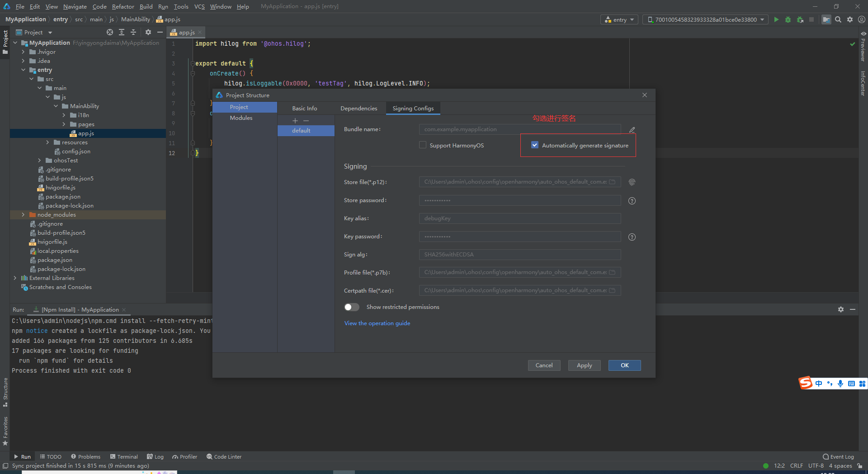Confirm dialog with OK button
Image resolution: width=868 pixels, height=474 pixels.
pos(624,365)
